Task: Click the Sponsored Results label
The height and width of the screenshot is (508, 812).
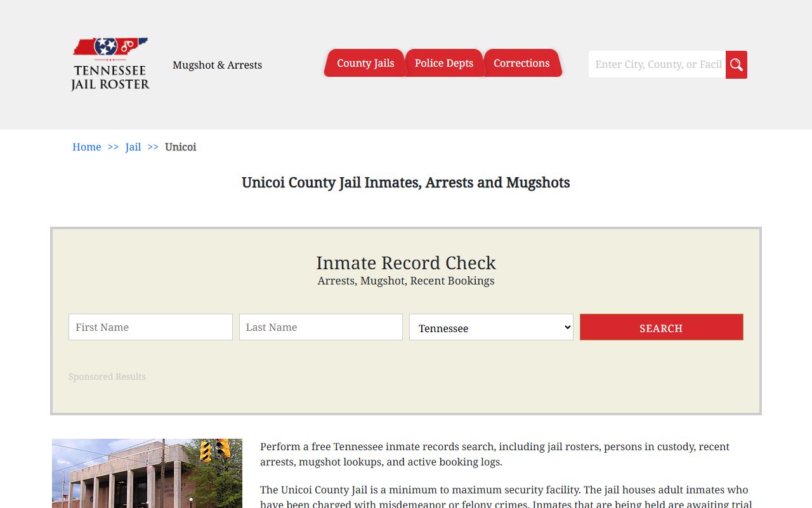Action: 107,377
